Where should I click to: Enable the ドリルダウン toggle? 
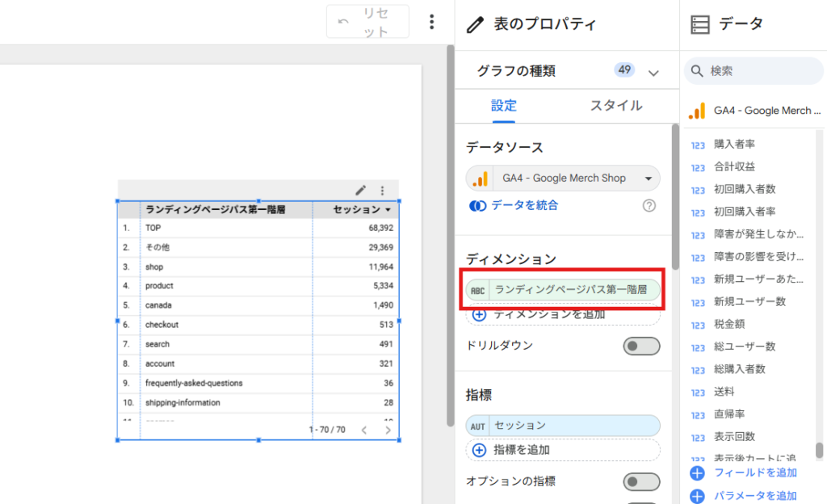point(642,346)
